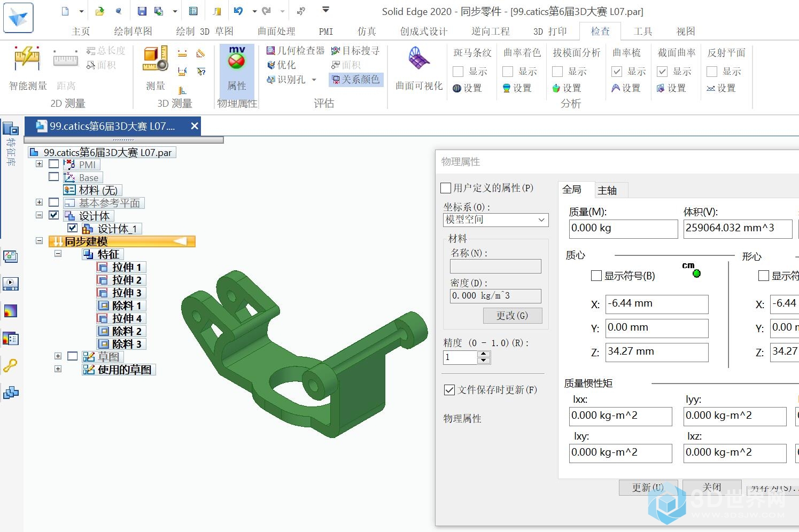Click the 关闭 button in dialog
Viewport: 799px width, 532px height.
(x=712, y=488)
